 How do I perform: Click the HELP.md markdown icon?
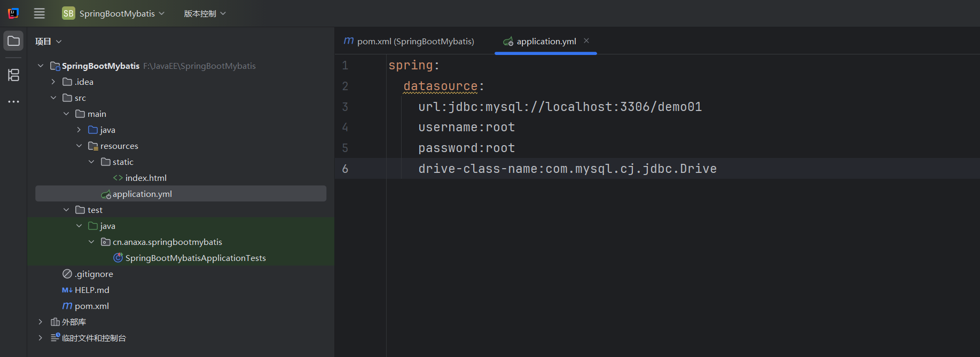67,290
